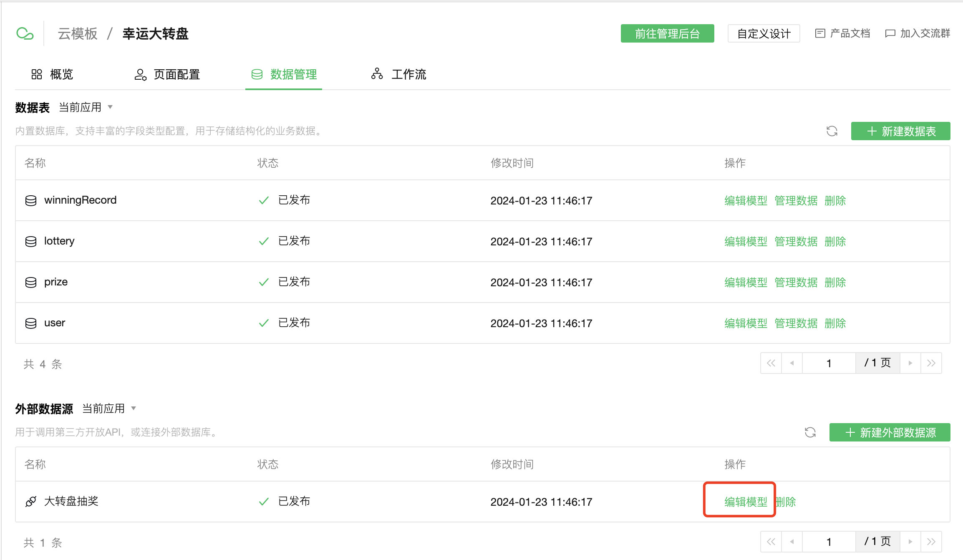This screenshot has height=560, width=963.
Task: Click the 大转盘抽奖 data source name
Action: click(x=71, y=501)
